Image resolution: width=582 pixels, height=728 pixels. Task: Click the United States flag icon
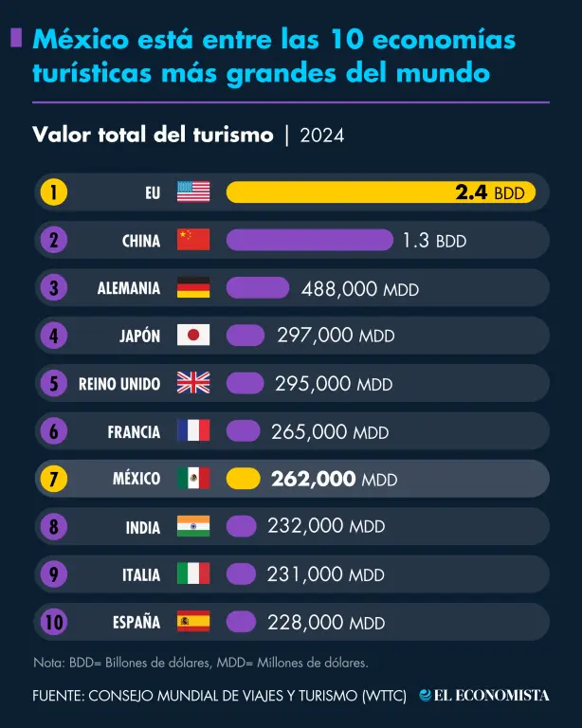193,192
